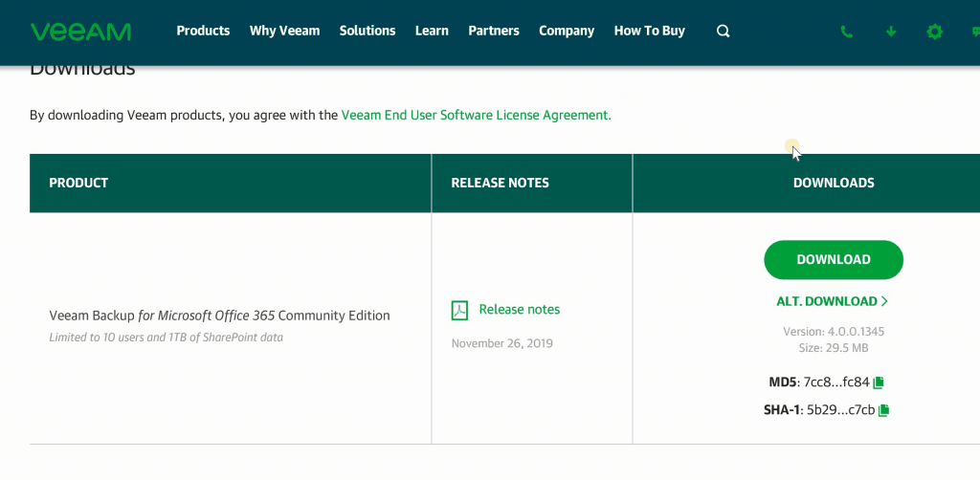
Task: Open the Learn menu
Action: [432, 31]
